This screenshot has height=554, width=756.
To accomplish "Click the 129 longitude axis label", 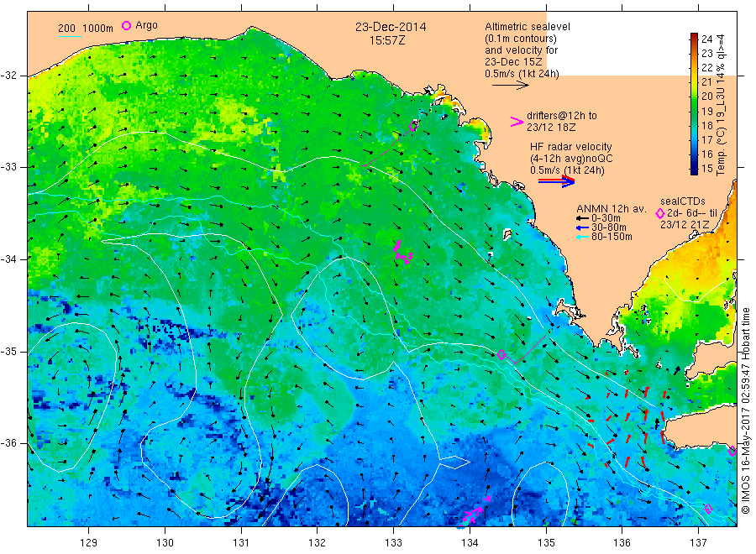I will pos(89,543).
